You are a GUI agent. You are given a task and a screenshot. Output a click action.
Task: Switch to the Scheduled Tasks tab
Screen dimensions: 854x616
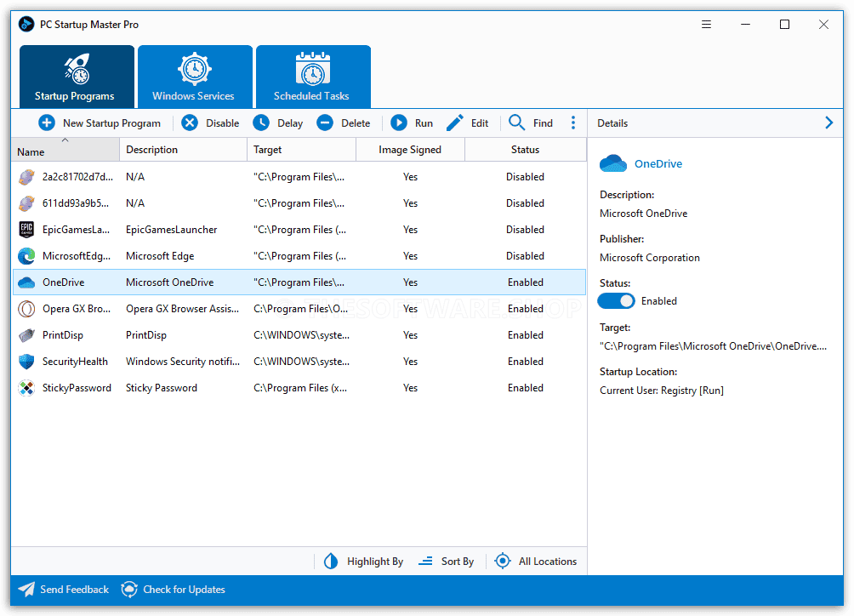coord(313,77)
